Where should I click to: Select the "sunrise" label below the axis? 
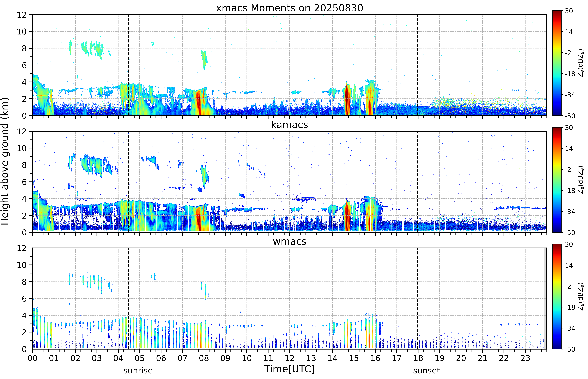pyautogui.click(x=138, y=371)
